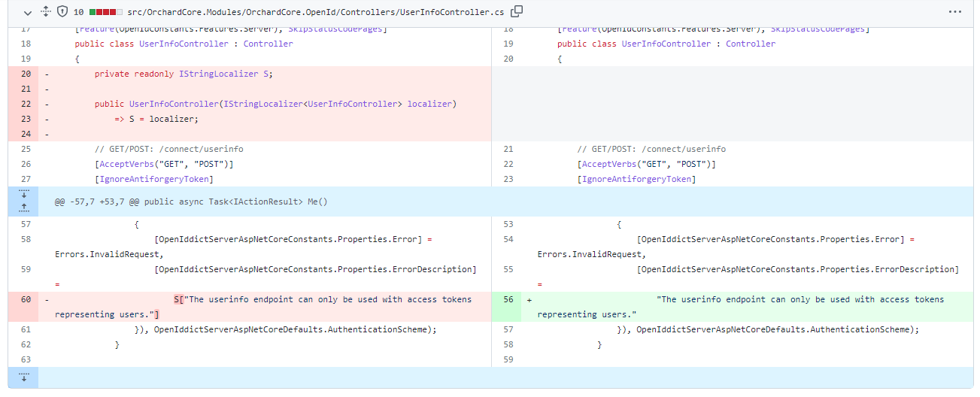
Task: Click removed S["The userinfo endpoint..." line 60
Action: tap(264, 307)
